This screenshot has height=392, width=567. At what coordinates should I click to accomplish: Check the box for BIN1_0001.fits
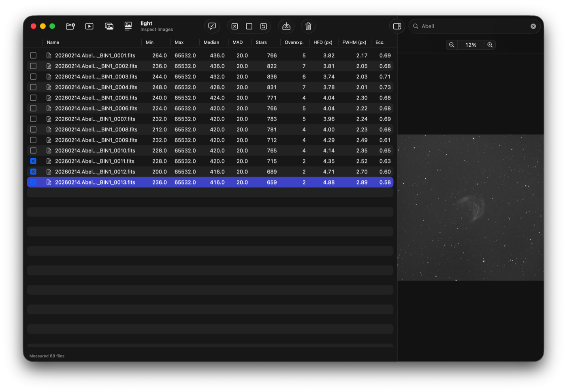pos(33,55)
